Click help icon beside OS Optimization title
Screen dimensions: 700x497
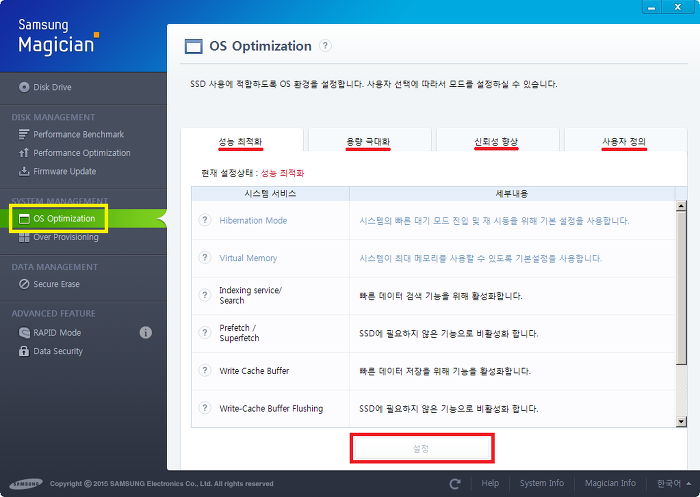click(325, 46)
